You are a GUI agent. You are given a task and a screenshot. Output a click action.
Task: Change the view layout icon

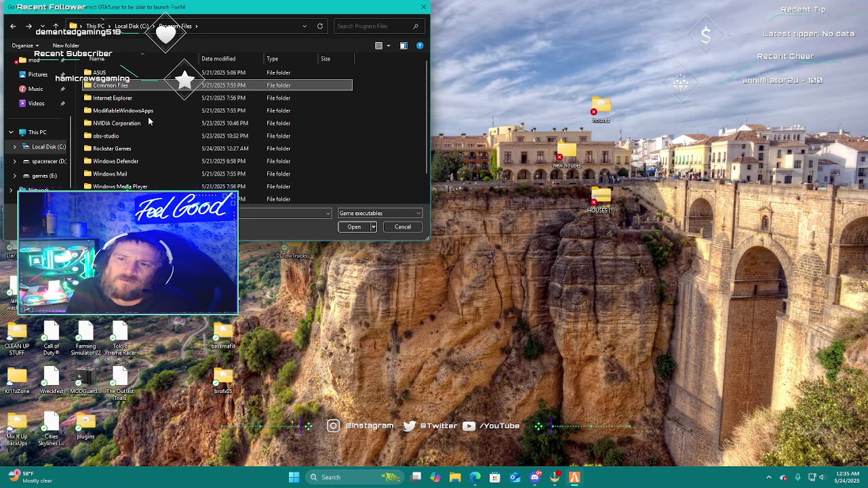(379, 45)
